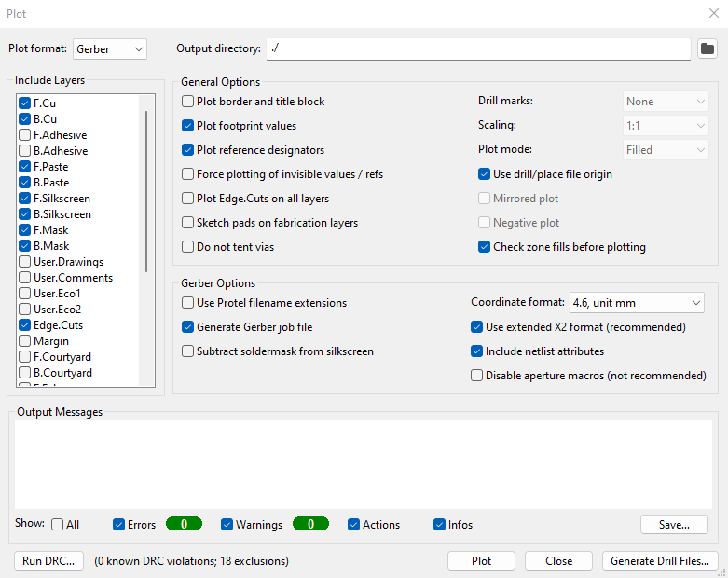728x578 pixels.
Task: Click the Run DRC... button
Action: (x=48, y=561)
